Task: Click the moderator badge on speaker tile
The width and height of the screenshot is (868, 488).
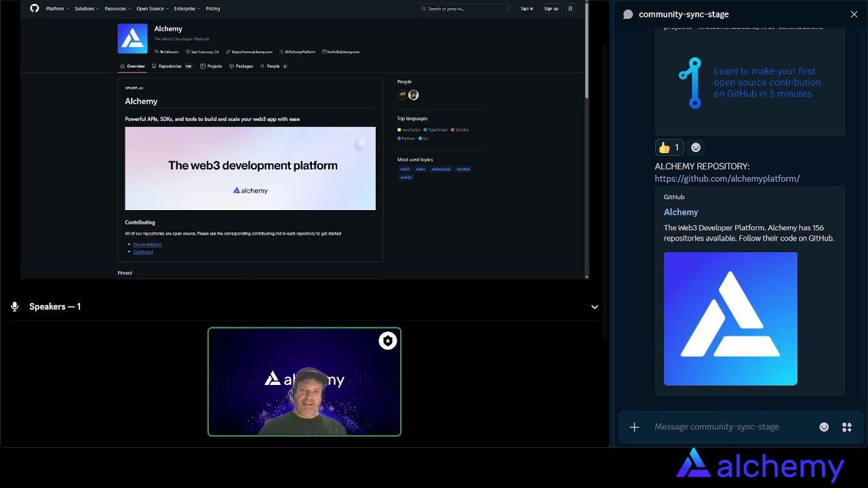Action: (x=387, y=341)
